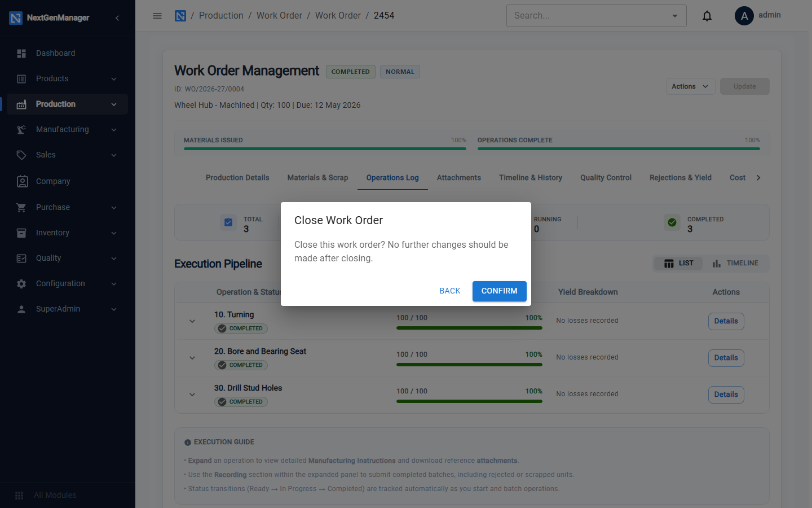Switch pipeline view to TIMELINE
Viewport: 812px width, 508px height.
point(735,263)
